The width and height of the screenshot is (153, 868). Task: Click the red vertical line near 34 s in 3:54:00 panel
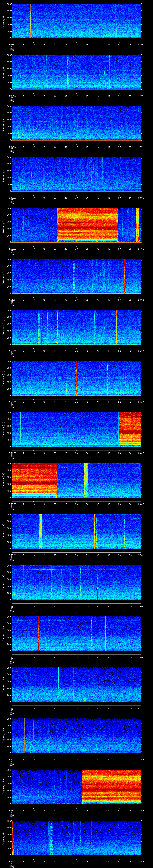coord(85,429)
